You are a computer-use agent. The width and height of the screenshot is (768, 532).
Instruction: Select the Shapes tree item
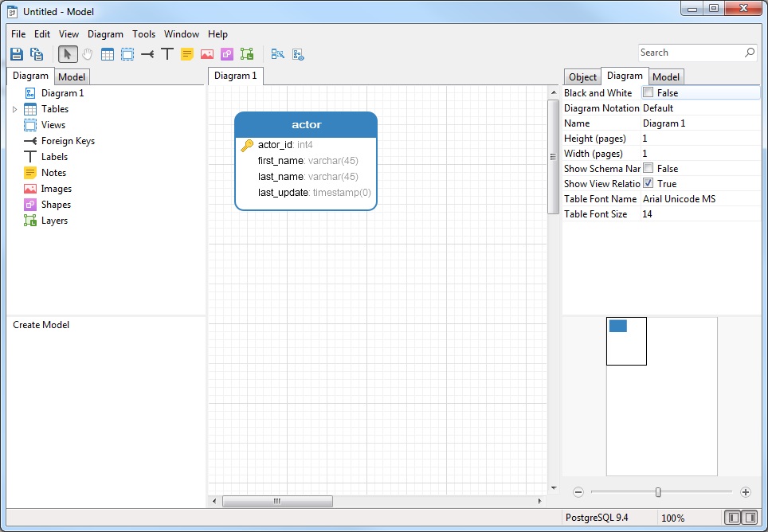point(56,205)
